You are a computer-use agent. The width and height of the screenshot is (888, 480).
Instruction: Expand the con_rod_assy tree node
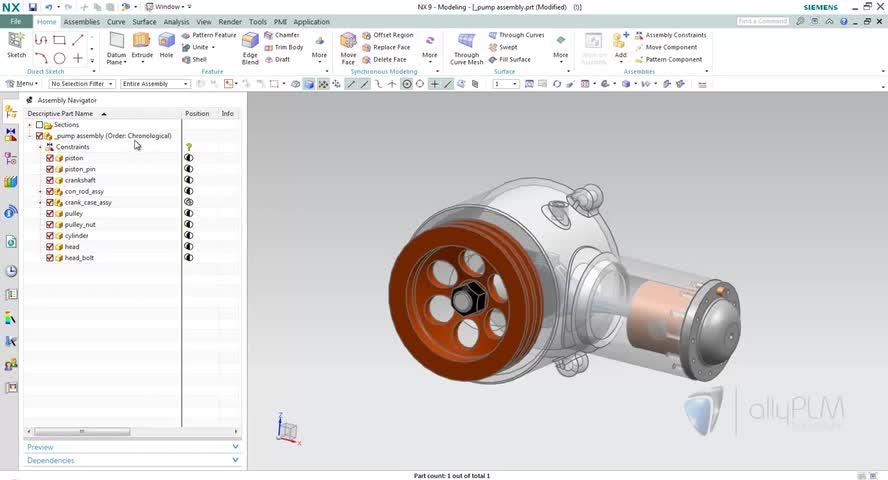[40, 191]
